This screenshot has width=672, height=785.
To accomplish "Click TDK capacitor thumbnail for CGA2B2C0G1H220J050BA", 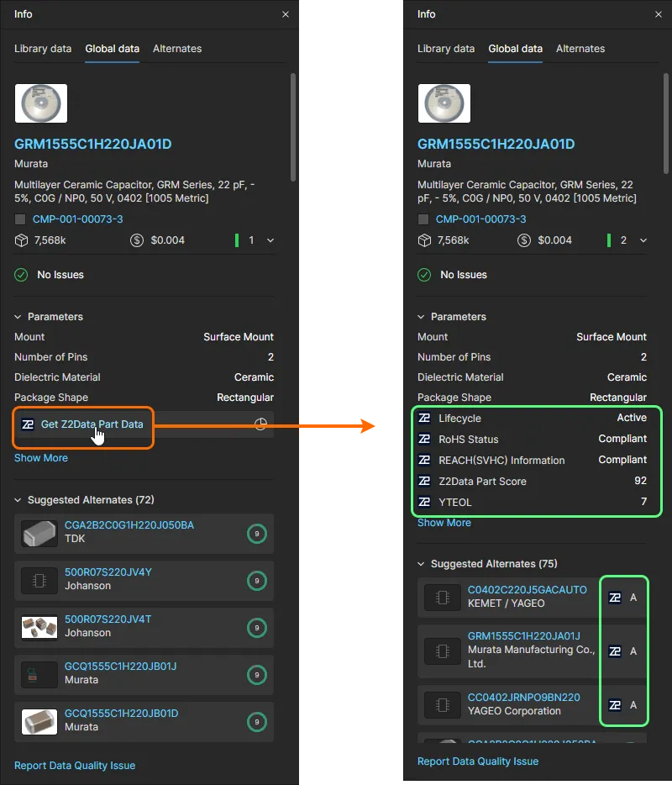I will [x=39, y=534].
